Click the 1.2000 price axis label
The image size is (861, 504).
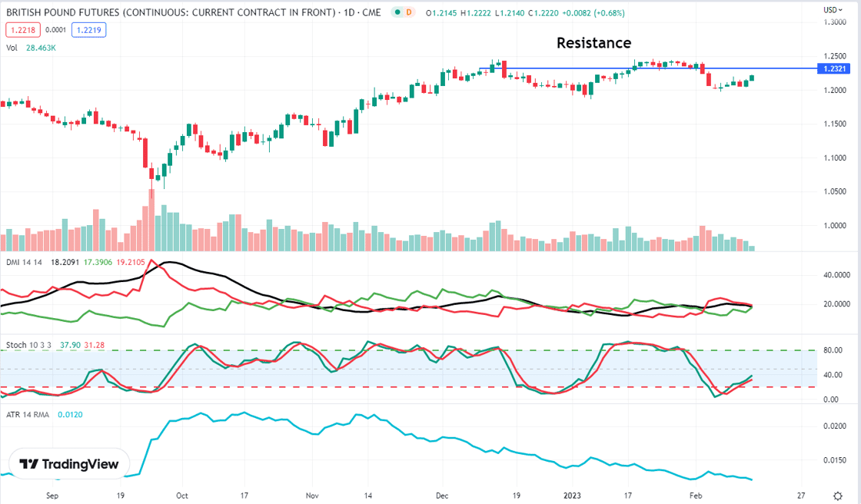835,90
